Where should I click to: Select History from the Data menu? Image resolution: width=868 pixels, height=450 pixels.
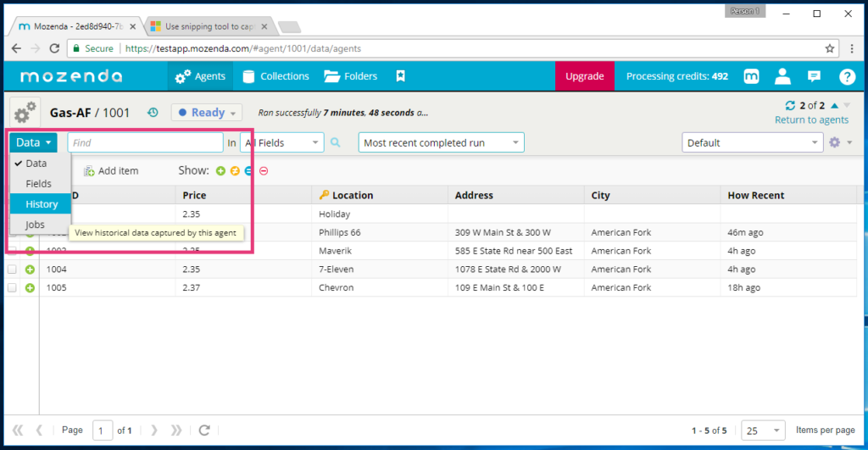tap(42, 204)
